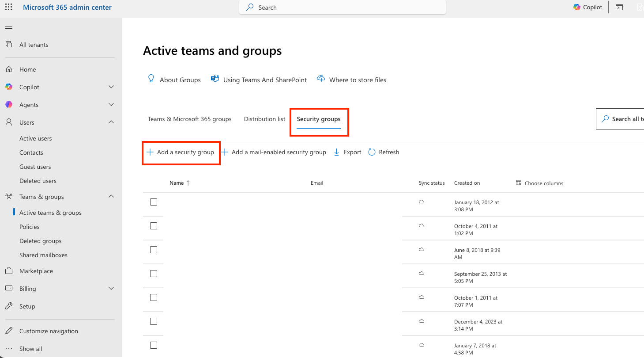
Task: Open the About Groups lightbulb tip
Action: (x=151, y=79)
